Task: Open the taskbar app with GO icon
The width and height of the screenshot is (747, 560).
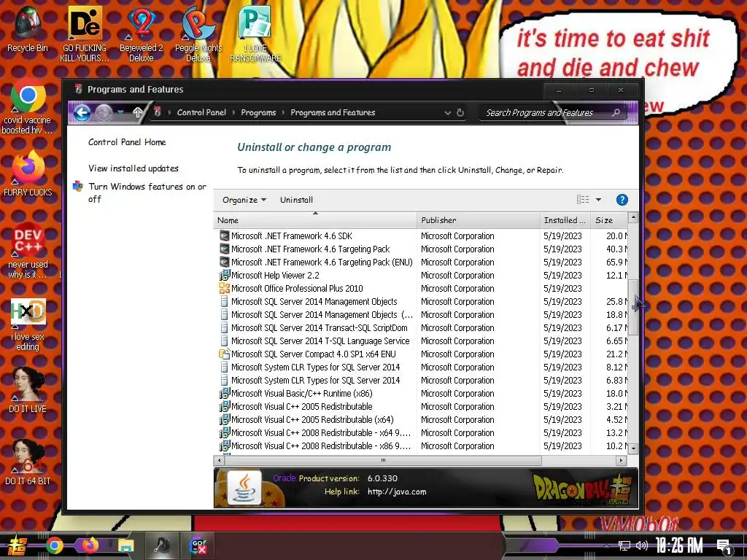Action: 198,545
